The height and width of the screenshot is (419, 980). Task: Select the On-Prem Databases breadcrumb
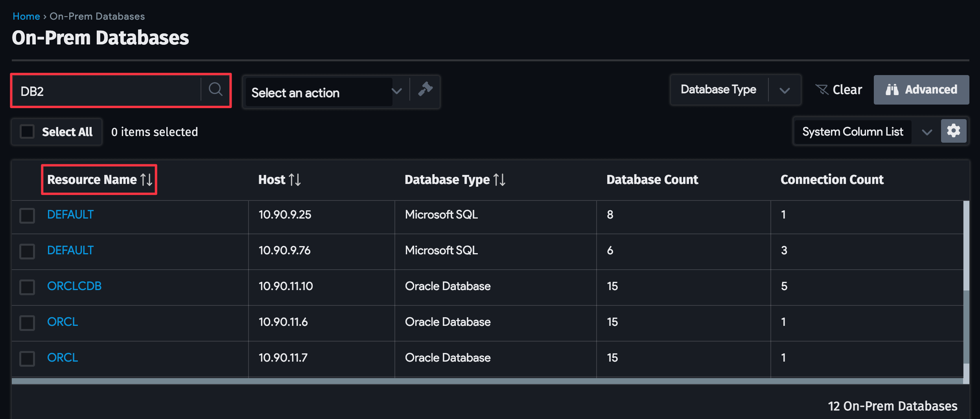coord(97,16)
